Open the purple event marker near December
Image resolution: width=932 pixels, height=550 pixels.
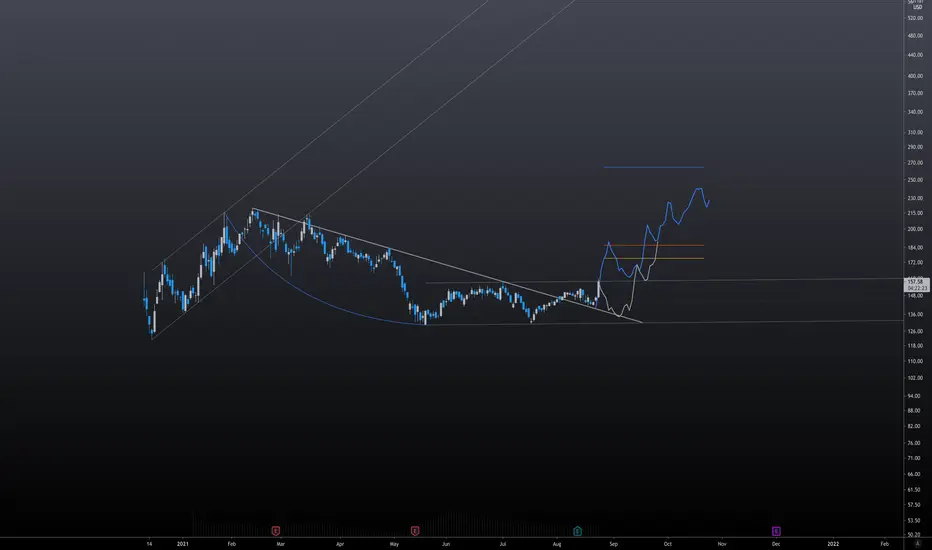point(776,530)
